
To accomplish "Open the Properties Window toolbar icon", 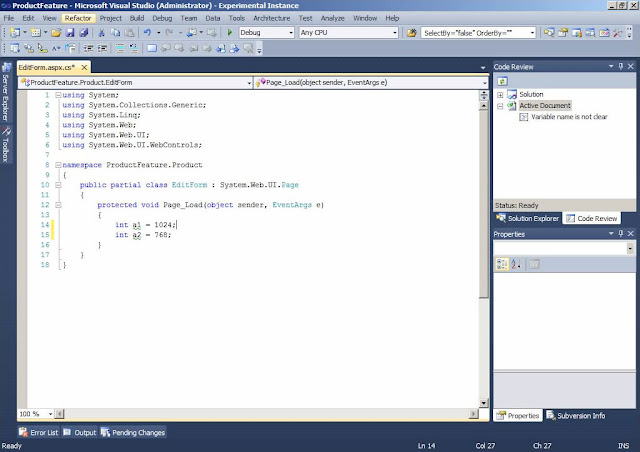I will click(x=563, y=33).
